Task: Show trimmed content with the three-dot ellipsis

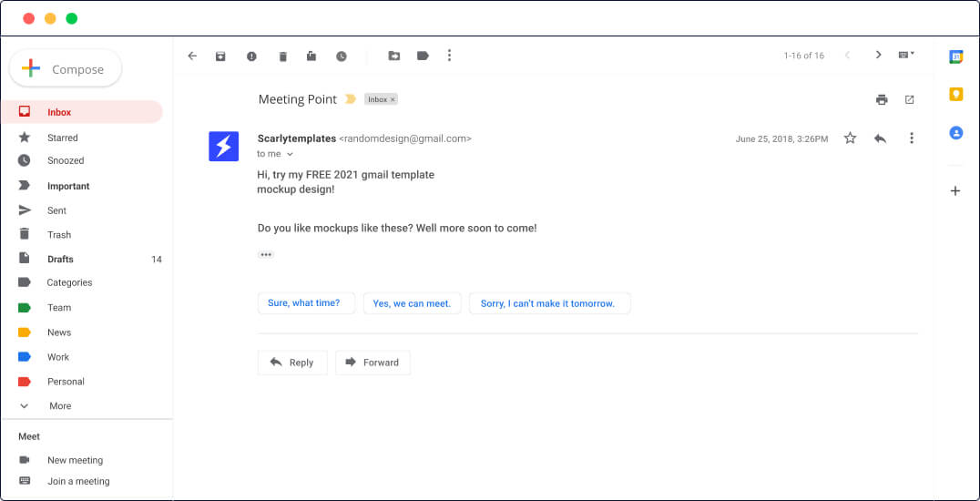Action: pyautogui.click(x=266, y=254)
